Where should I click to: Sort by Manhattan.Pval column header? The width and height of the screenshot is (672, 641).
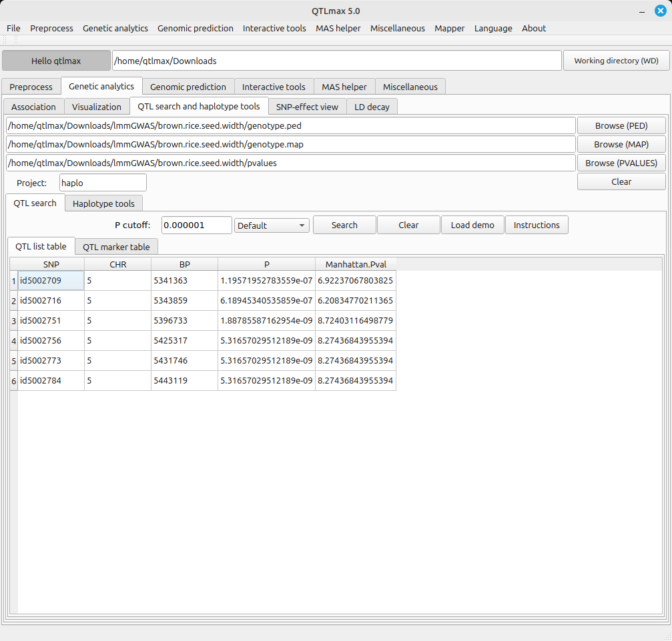[x=356, y=264]
